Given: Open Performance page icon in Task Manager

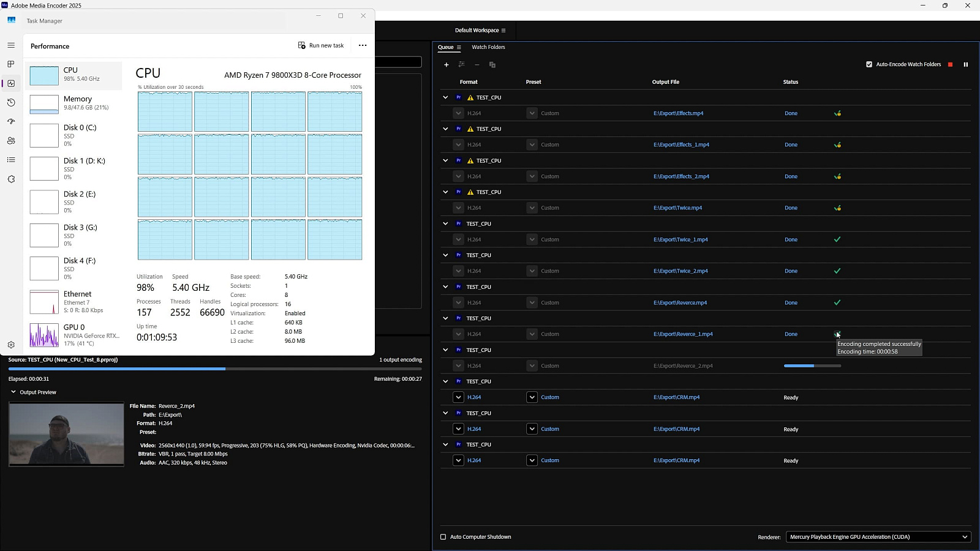Looking at the screenshot, I should [11, 83].
